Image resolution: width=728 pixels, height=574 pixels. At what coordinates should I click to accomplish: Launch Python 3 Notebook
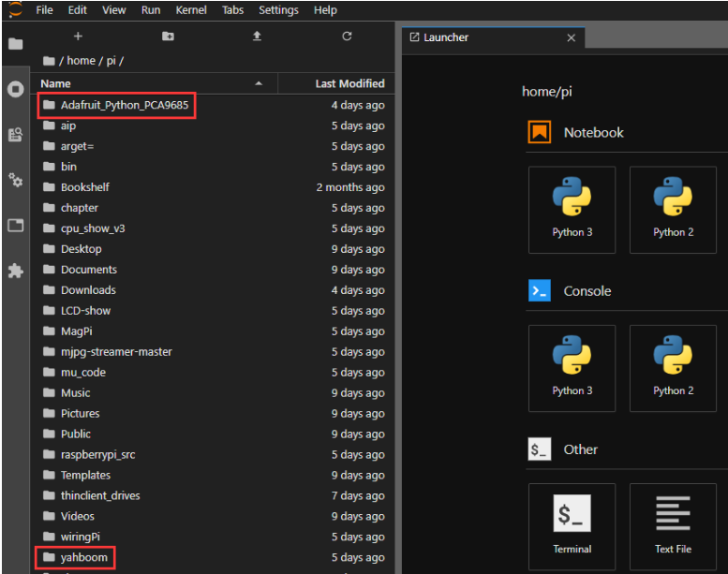(x=572, y=210)
